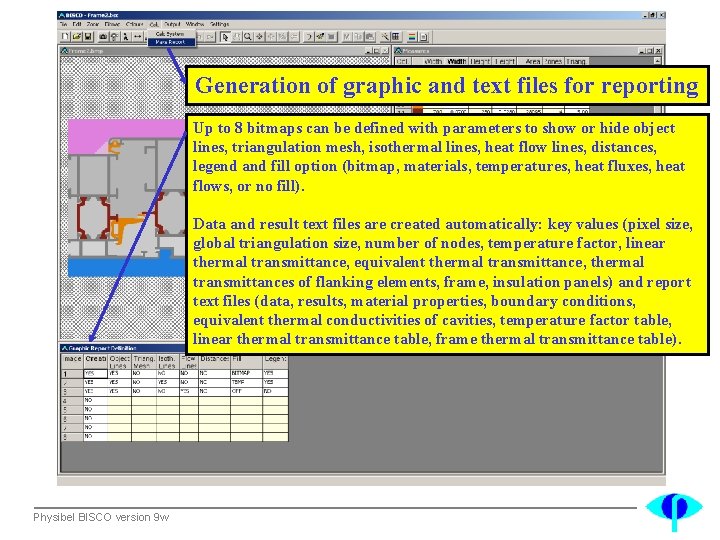Screen dimensions: 720x540
Task: Minimize the Materials child window
Action: [642, 51]
